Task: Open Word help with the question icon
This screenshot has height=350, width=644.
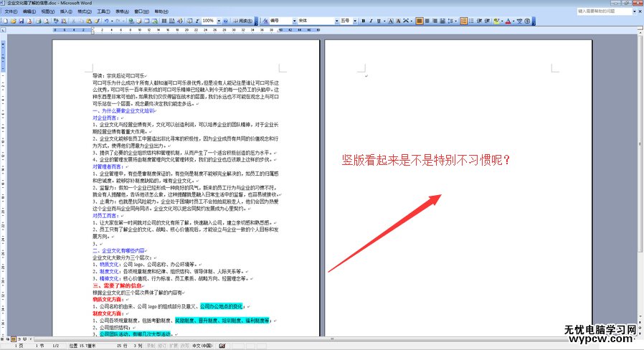Action: [225, 21]
